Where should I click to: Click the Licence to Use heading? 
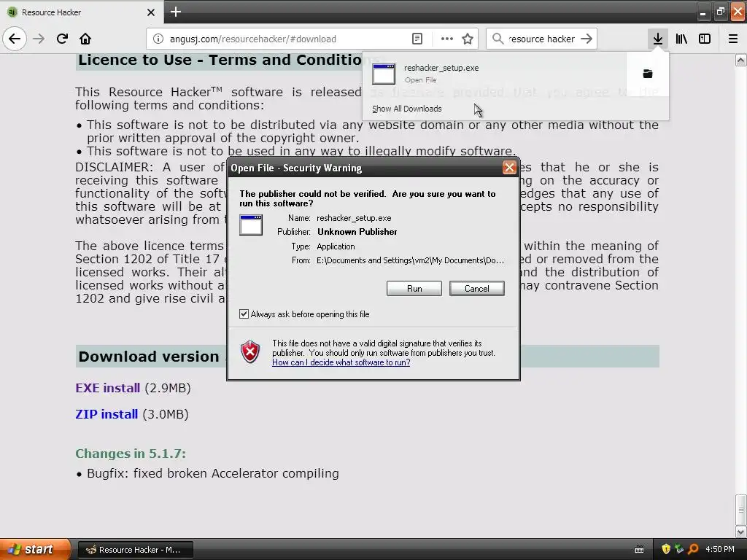pyautogui.click(x=220, y=60)
